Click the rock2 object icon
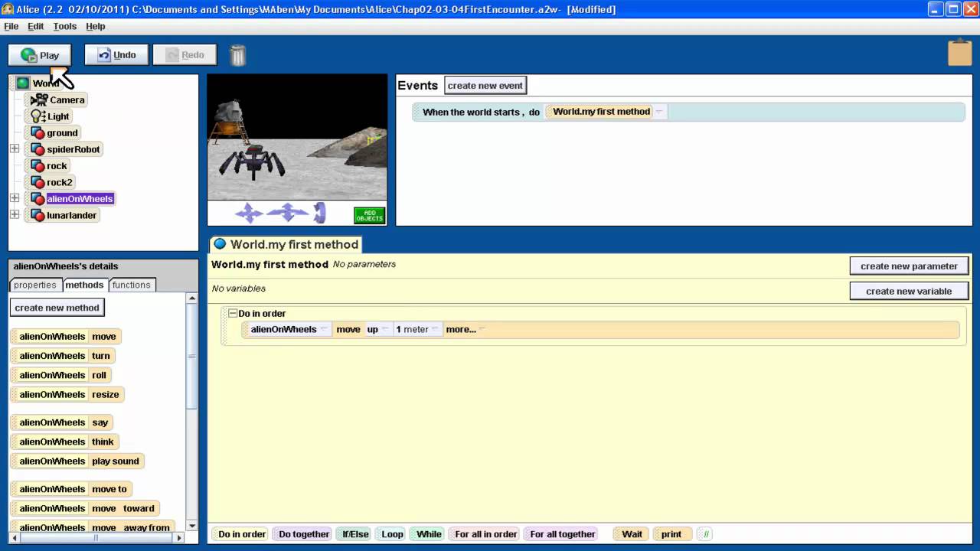This screenshot has height=551, width=980. [x=38, y=182]
